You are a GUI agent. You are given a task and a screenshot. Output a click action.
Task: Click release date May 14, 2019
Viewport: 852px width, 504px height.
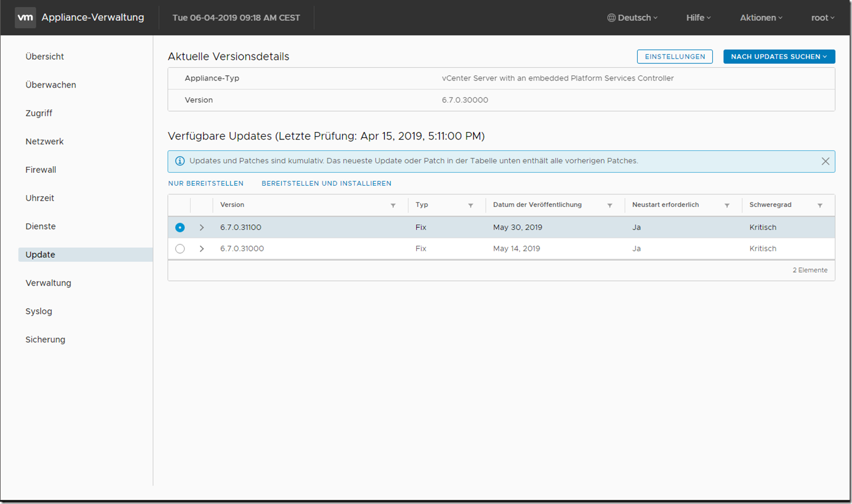(516, 248)
